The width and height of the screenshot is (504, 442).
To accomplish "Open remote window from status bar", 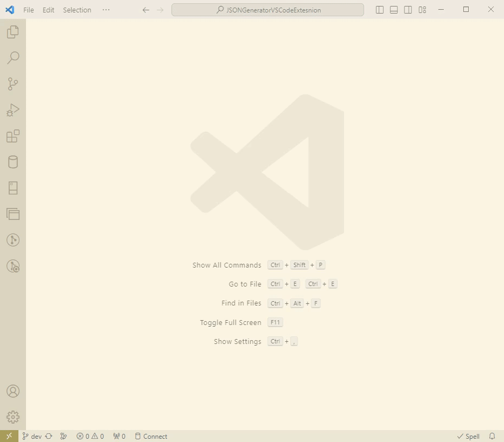I will 9,436.
